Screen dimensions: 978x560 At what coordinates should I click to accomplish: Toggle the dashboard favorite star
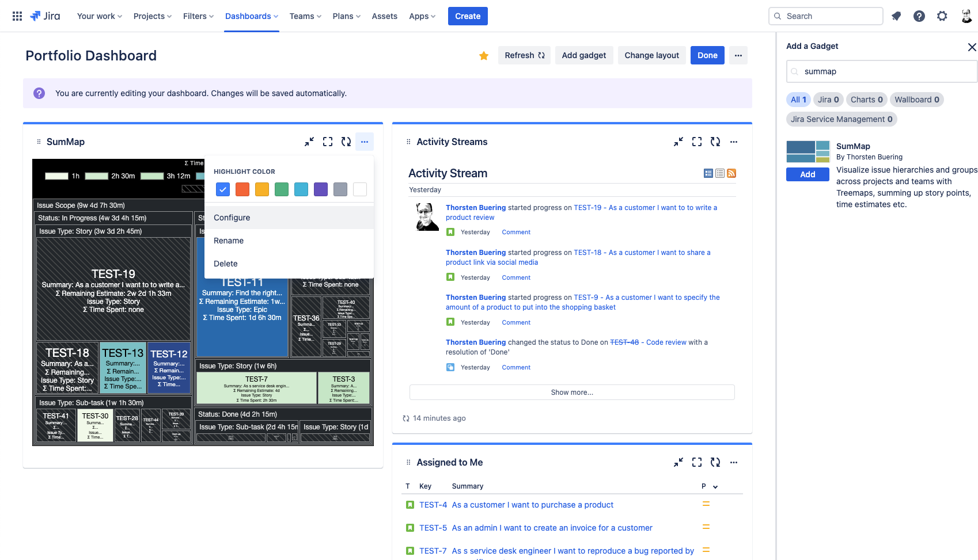tap(484, 55)
